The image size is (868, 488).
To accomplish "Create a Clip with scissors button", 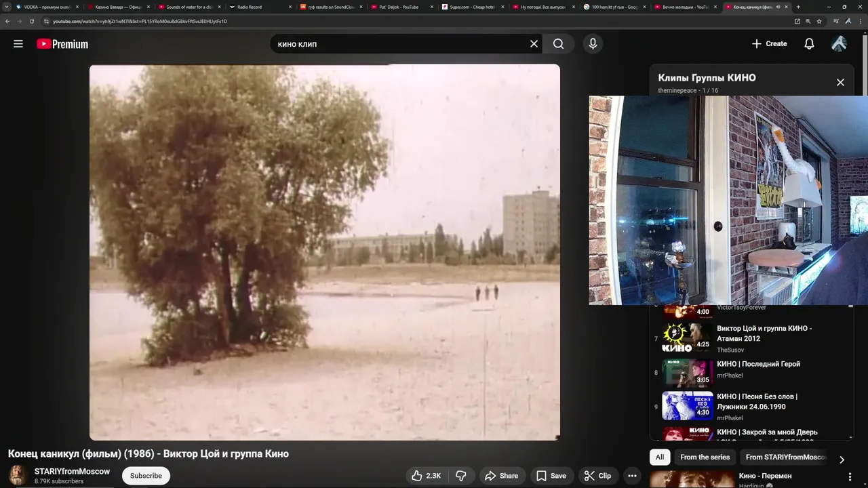I will pos(598,476).
